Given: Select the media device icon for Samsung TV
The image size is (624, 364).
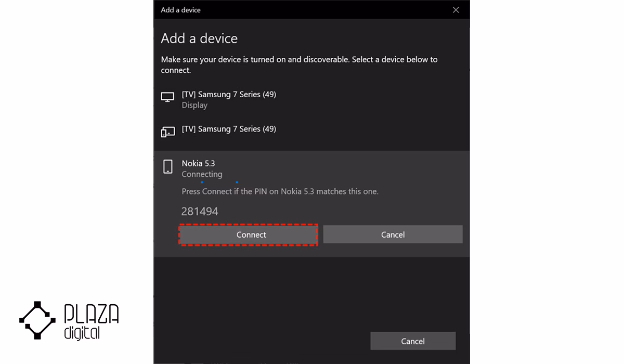Looking at the screenshot, I should point(167,132).
